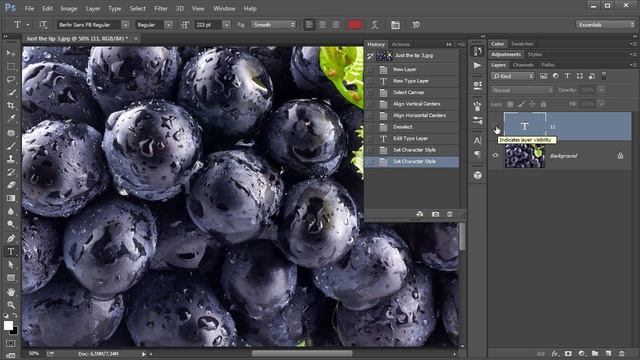Viewport: 640px width, 360px height.
Task: Select the Hand tool
Action: [11, 291]
